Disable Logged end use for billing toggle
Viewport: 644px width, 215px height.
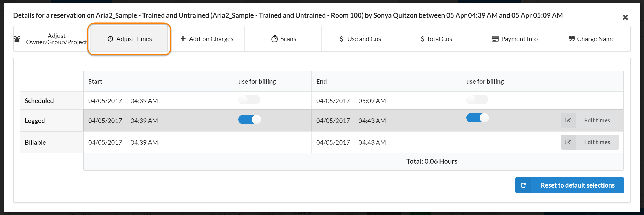coord(477,118)
